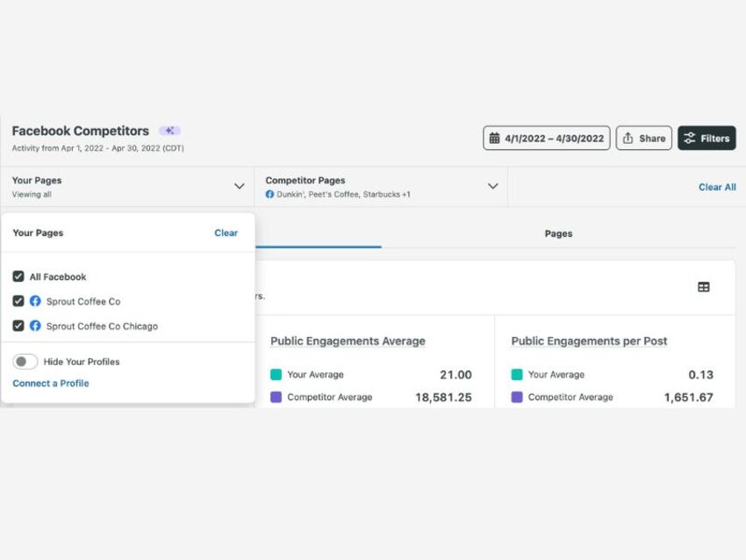Click teal Your Average swatch under Engagements per Post
This screenshot has width=746, height=560.
pos(517,375)
